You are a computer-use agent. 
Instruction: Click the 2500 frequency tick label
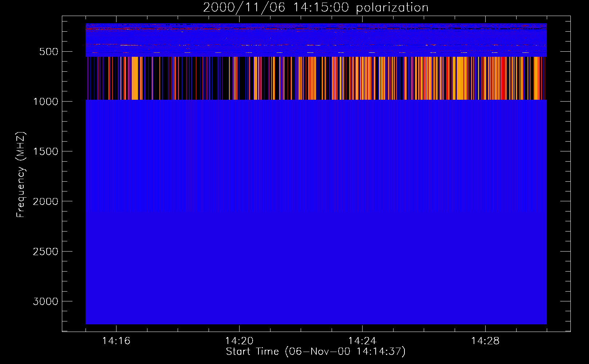[46, 252]
